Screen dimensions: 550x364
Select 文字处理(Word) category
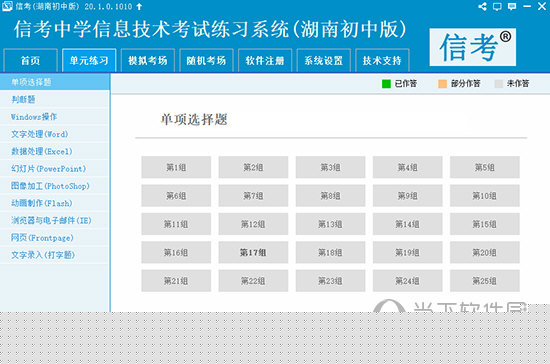55,134
